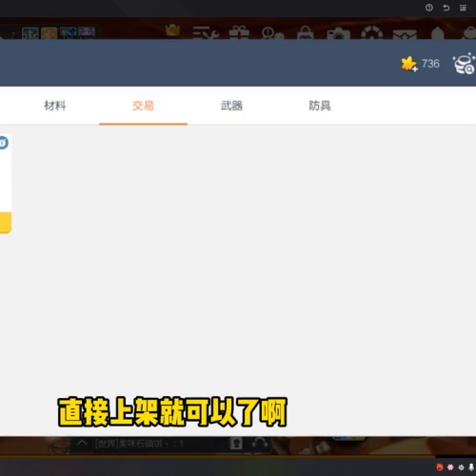476x476 pixels.
Task: Click the gear settings icon in bottom-right corner
Action: tap(461, 467)
